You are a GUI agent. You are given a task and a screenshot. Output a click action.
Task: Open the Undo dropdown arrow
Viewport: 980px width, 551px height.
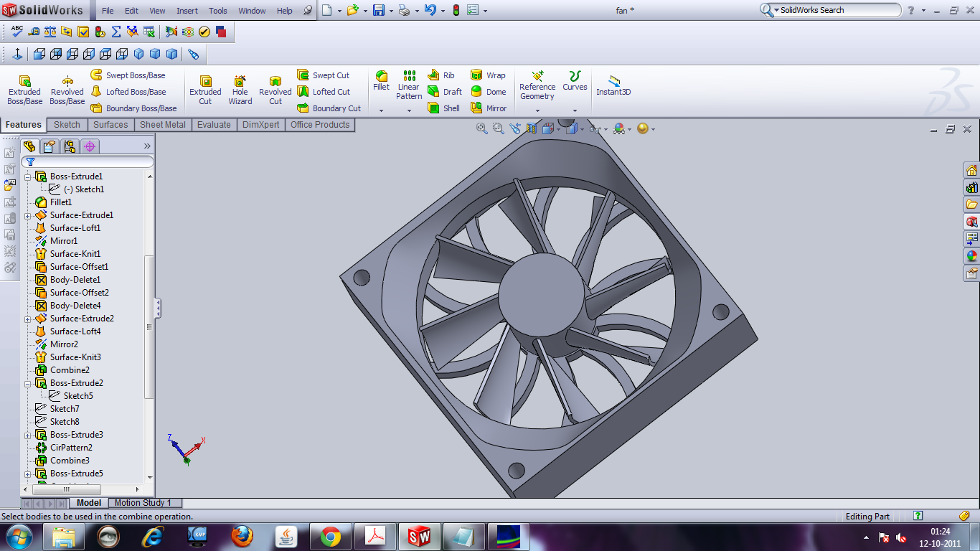(x=441, y=11)
